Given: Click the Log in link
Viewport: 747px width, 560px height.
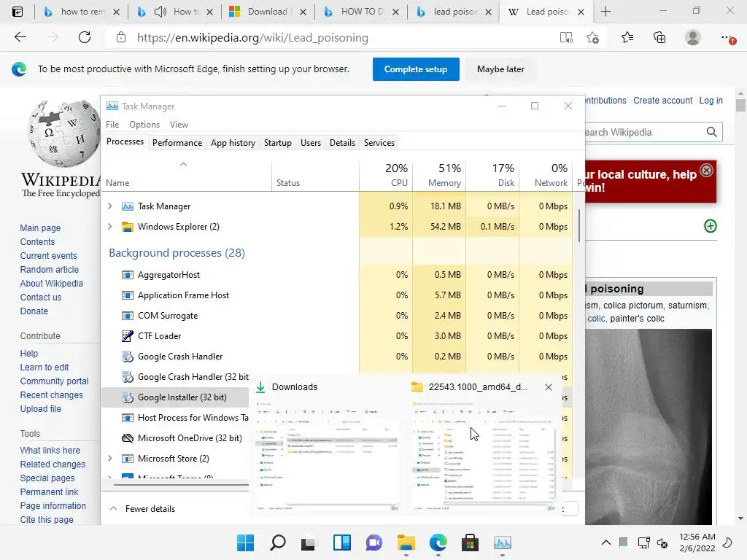Looking at the screenshot, I should pos(711,101).
